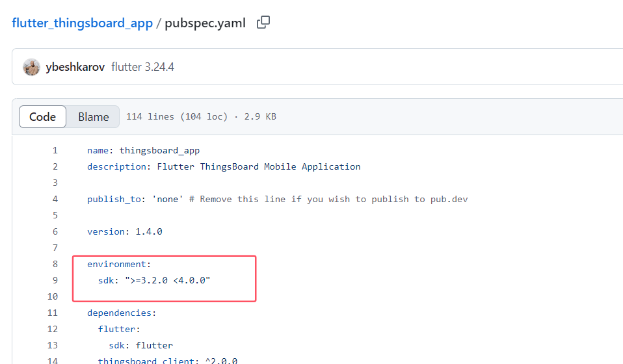
Task: Select line number 13
Action: [53, 345]
